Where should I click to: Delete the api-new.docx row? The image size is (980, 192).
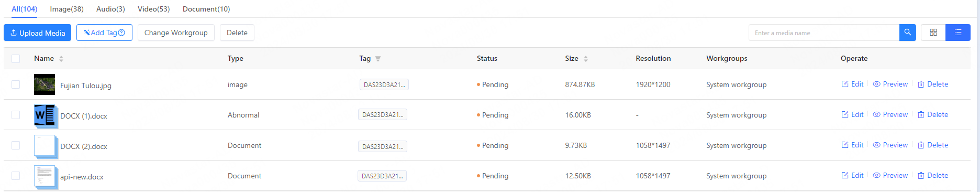[933, 175]
